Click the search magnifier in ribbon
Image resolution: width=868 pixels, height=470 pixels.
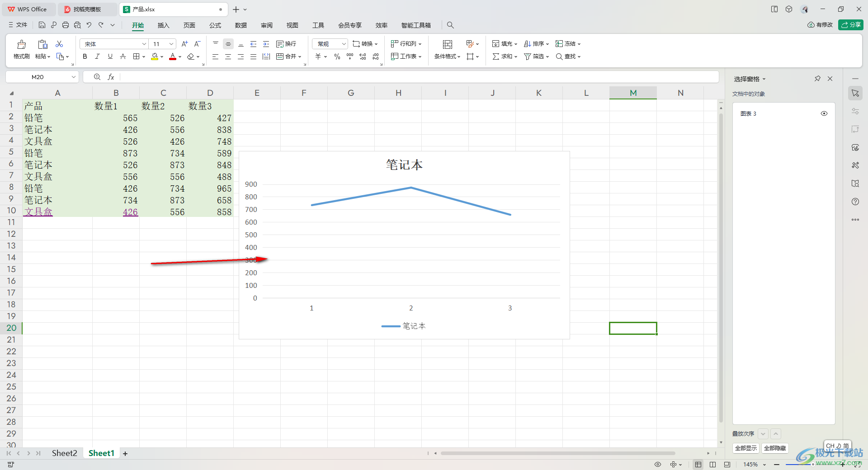(x=450, y=25)
